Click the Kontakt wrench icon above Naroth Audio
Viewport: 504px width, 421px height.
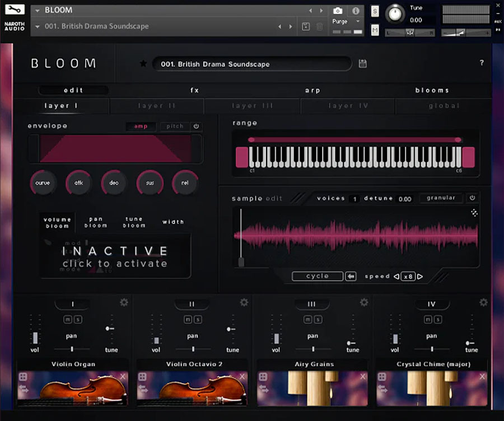(x=15, y=9)
